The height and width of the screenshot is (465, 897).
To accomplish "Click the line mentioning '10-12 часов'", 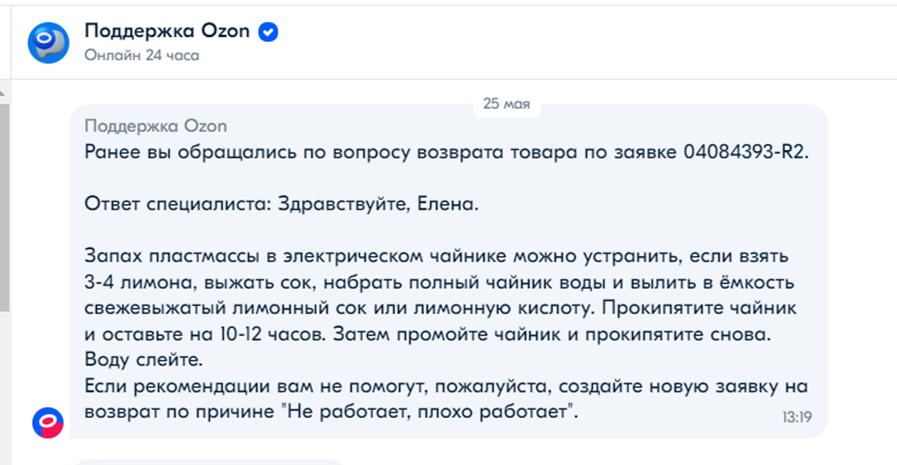I will coord(428,334).
